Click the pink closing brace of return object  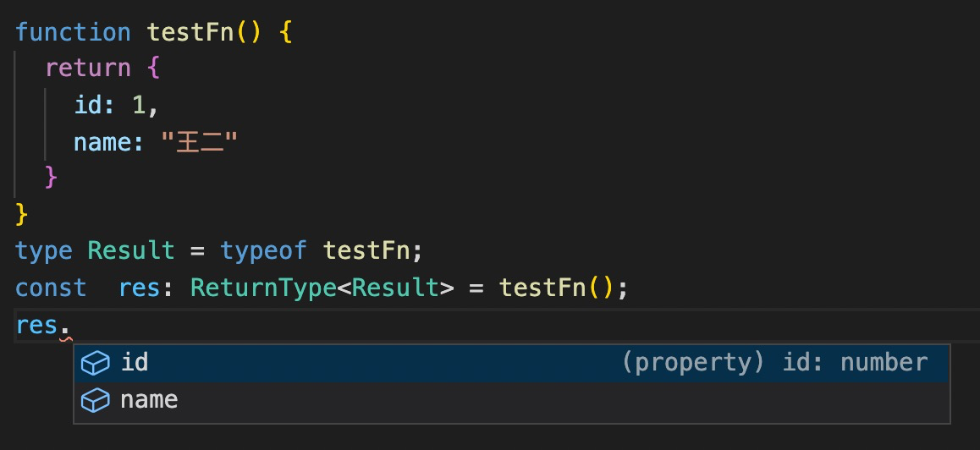(x=51, y=178)
